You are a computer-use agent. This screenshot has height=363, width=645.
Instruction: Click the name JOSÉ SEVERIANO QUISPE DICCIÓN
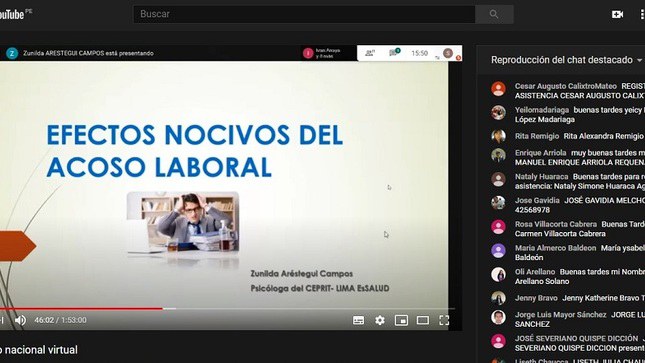click(x=576, y=338)
